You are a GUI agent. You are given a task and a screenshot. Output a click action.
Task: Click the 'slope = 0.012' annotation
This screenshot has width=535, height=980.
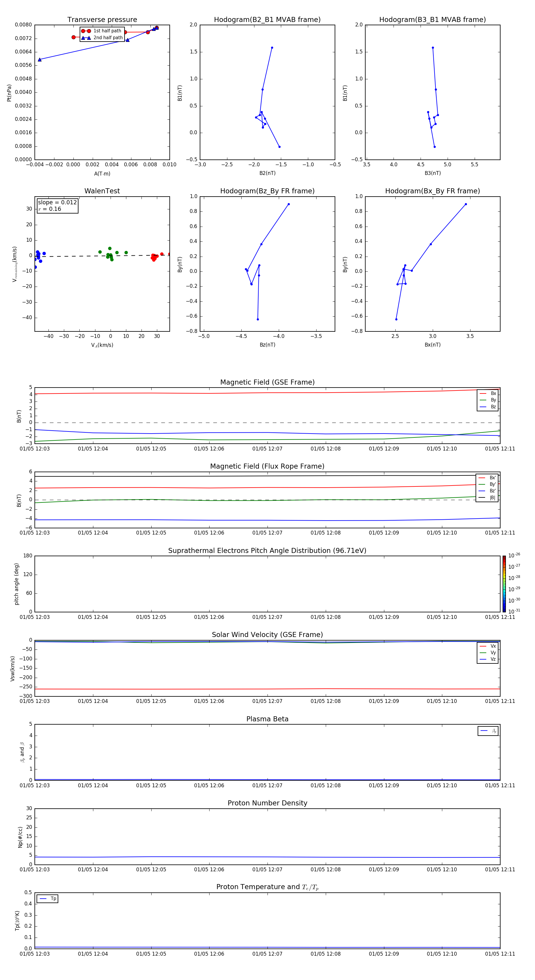(57, 203)
